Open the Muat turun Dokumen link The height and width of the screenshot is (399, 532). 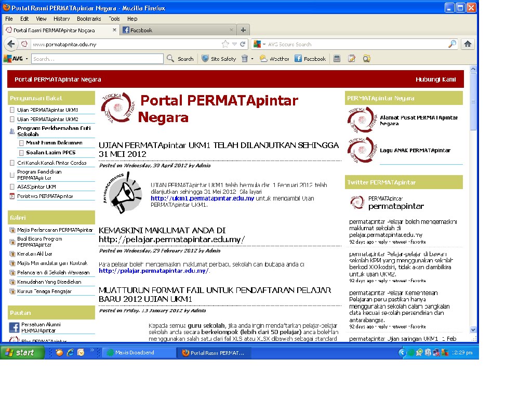click(54, 143)
